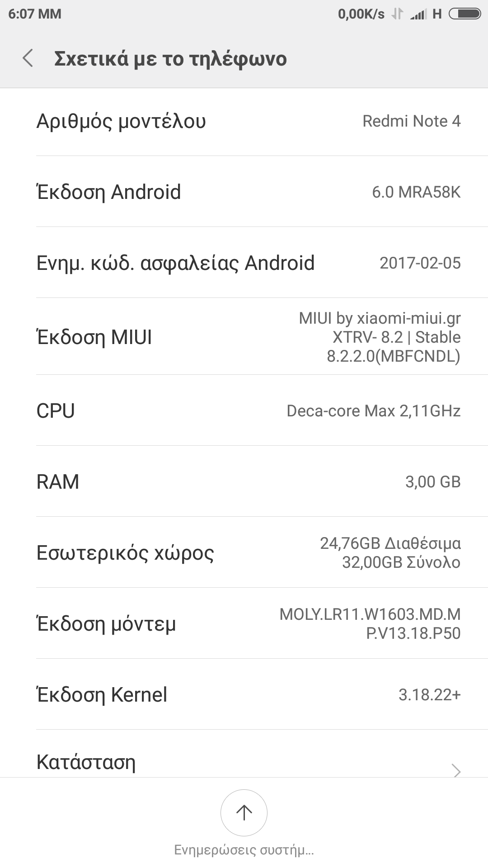This screenshot has height=868, width=488.
Task: Tap the signal strength icon
Action: click(418, 14)
